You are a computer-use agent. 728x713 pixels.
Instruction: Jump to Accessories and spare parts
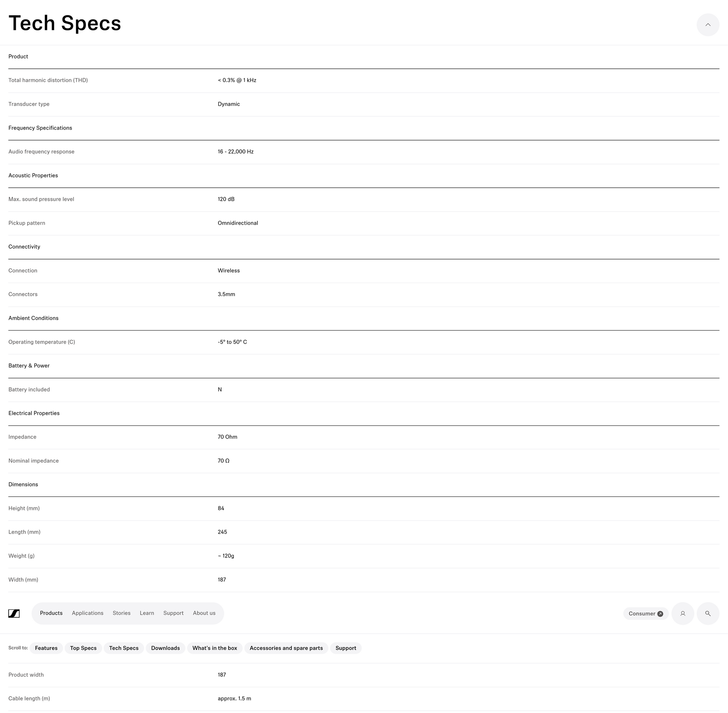[x=286, y=648]
